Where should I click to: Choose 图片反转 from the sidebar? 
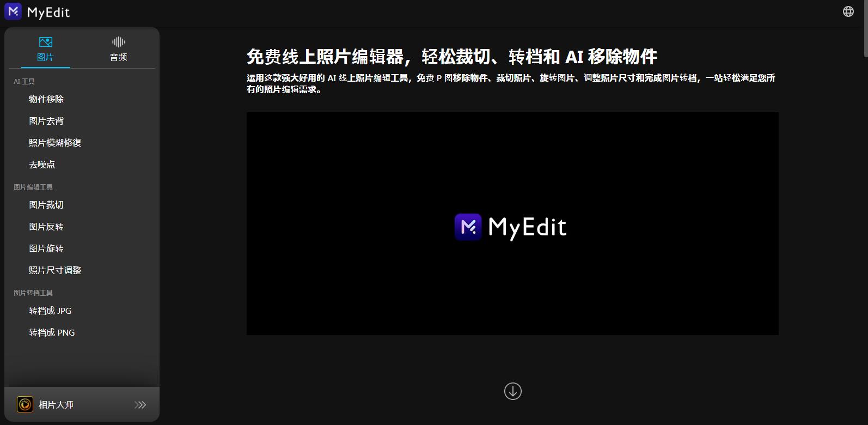(46, 227)
